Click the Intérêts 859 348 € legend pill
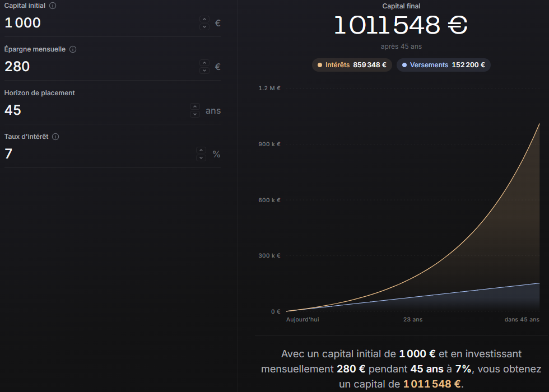549x392 pixels. coord(352,65)
